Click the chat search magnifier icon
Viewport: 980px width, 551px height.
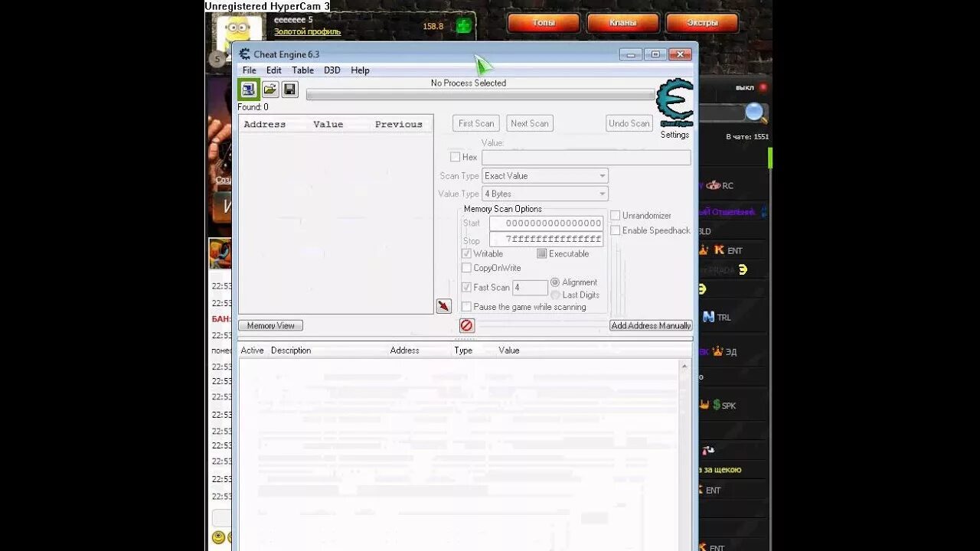(755, 112)
